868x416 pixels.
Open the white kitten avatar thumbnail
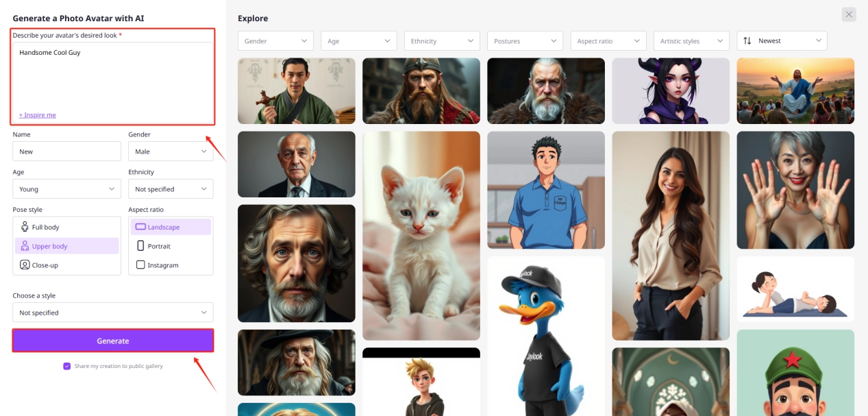(x=421, y=235)
